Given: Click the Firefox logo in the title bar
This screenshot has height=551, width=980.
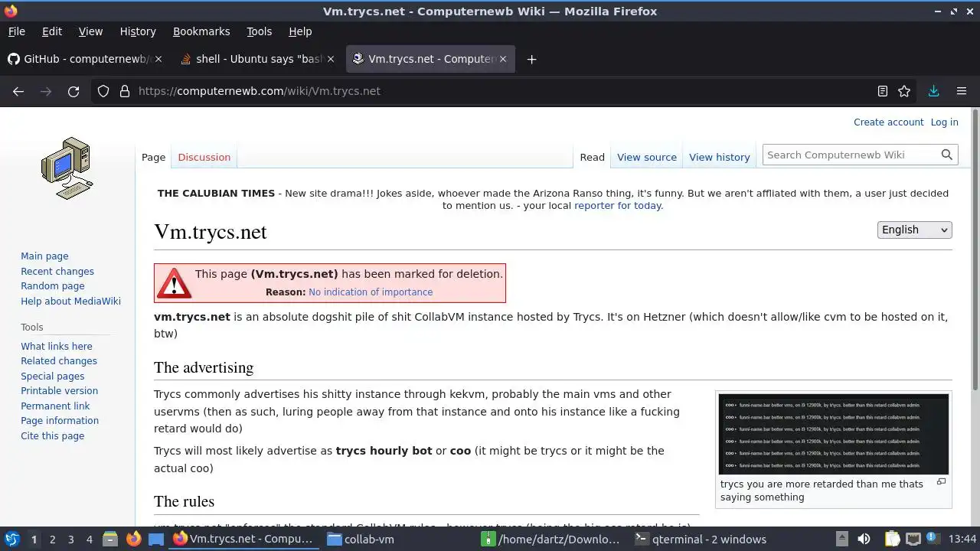Looking at the screenshot, I should (x=11, y=11).
